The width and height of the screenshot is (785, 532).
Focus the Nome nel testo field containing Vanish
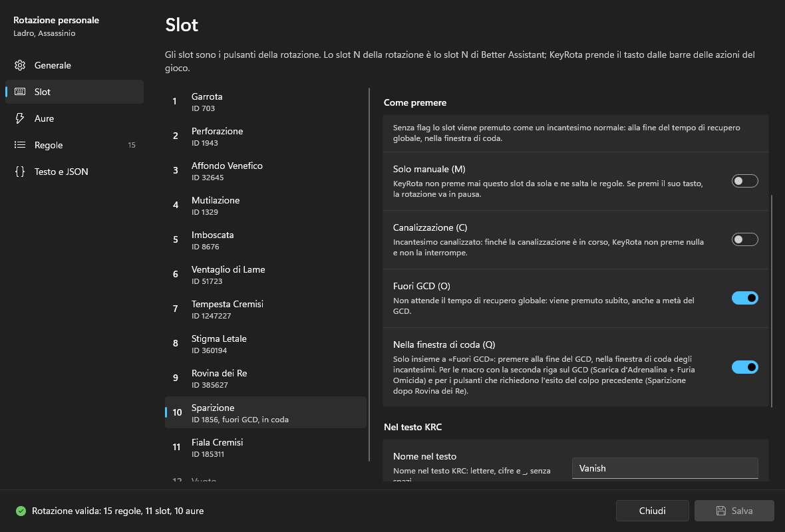[665, 468]
